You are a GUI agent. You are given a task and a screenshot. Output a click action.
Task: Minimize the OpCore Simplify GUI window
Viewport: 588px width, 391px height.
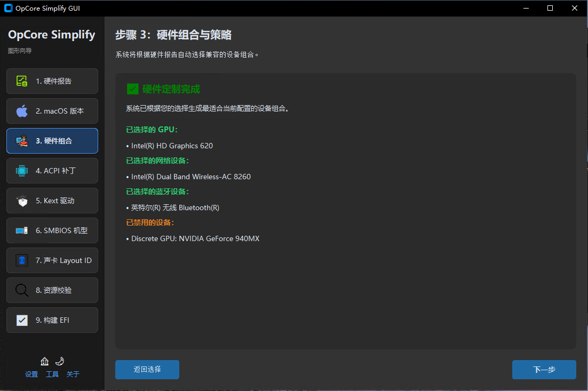[526, 8]
